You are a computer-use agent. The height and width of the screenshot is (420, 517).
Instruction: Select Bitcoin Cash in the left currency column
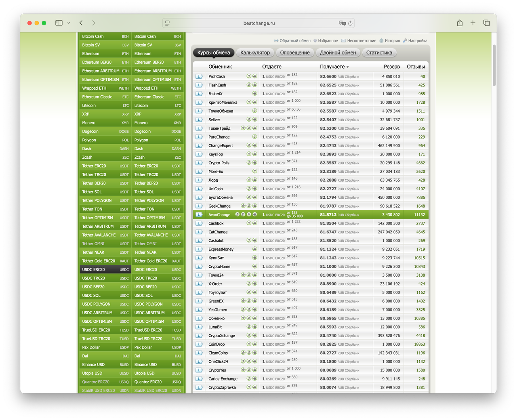[x=105, y=36]
